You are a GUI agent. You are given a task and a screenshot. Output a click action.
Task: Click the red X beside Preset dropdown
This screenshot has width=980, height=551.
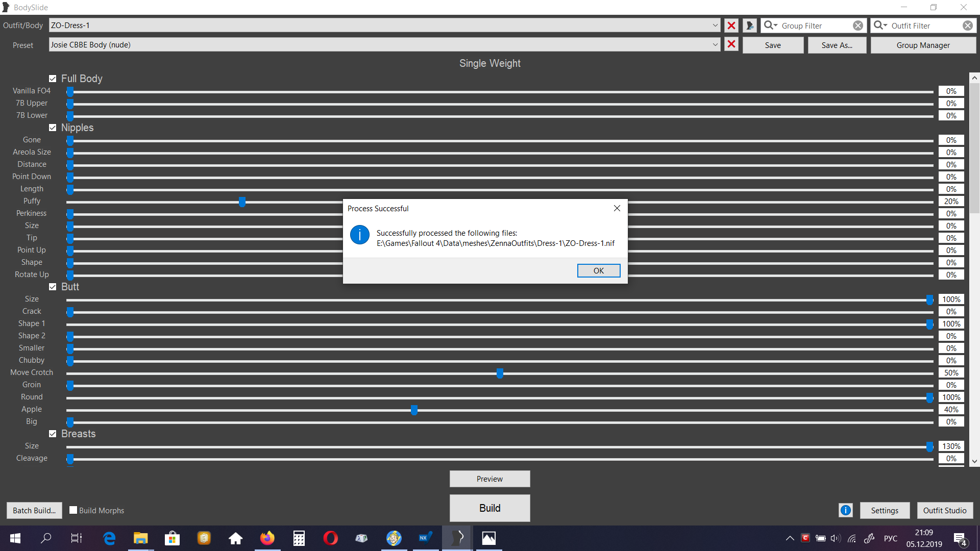pos(731,44)
